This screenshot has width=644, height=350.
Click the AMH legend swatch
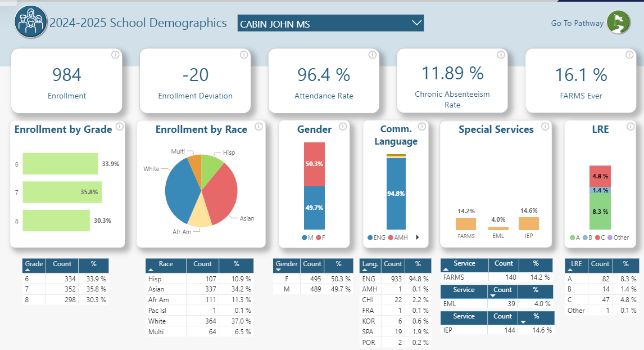tap(391, 237)
